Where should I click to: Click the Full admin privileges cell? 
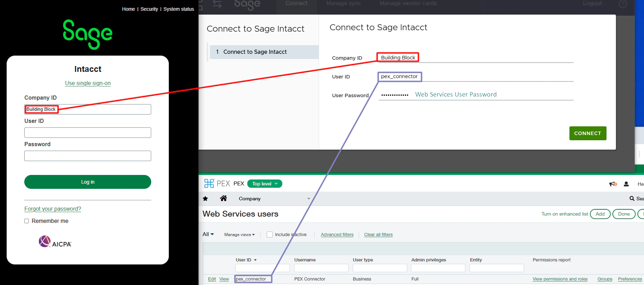click(x=415, y=279)
